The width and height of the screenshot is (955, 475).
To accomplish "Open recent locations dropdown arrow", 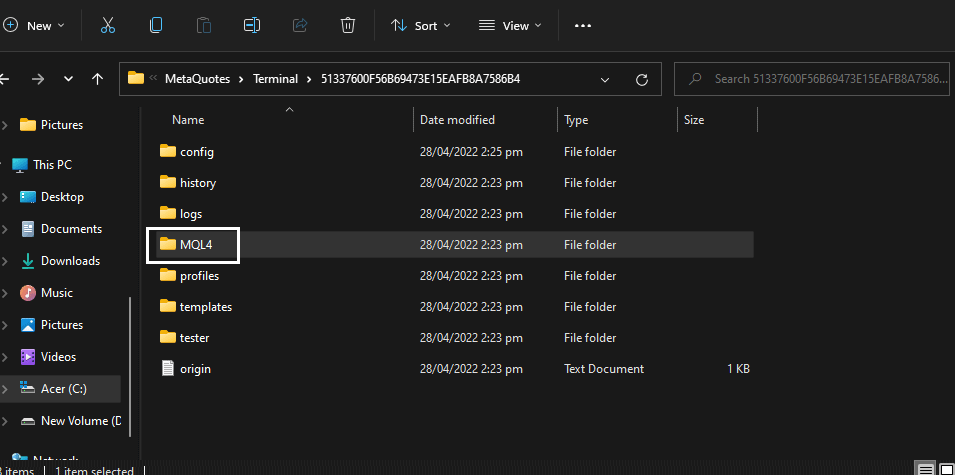I will [x=68, y=79].
